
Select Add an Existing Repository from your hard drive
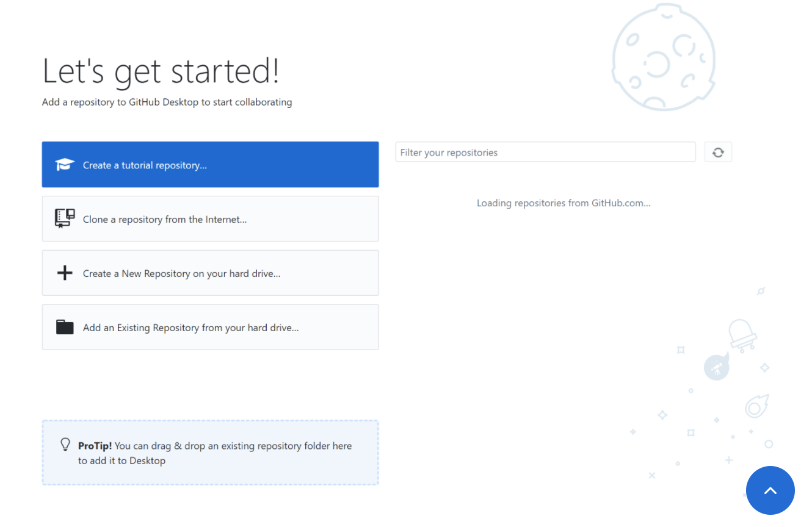click(210, 328)
